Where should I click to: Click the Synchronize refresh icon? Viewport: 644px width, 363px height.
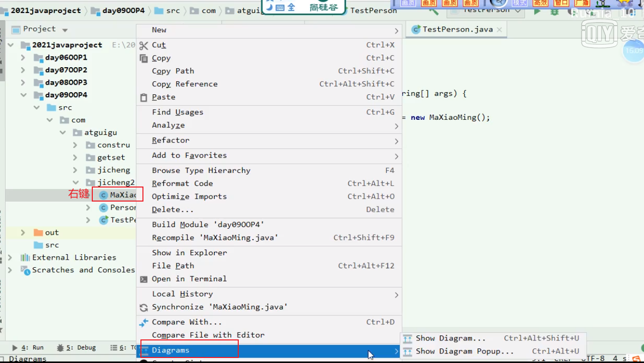pos(144,307)
